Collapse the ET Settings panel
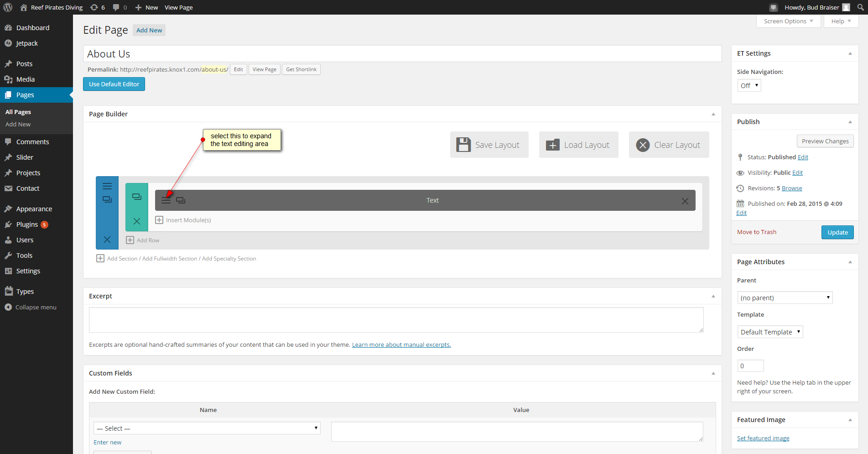868x454 pixels. click(850, 53)
